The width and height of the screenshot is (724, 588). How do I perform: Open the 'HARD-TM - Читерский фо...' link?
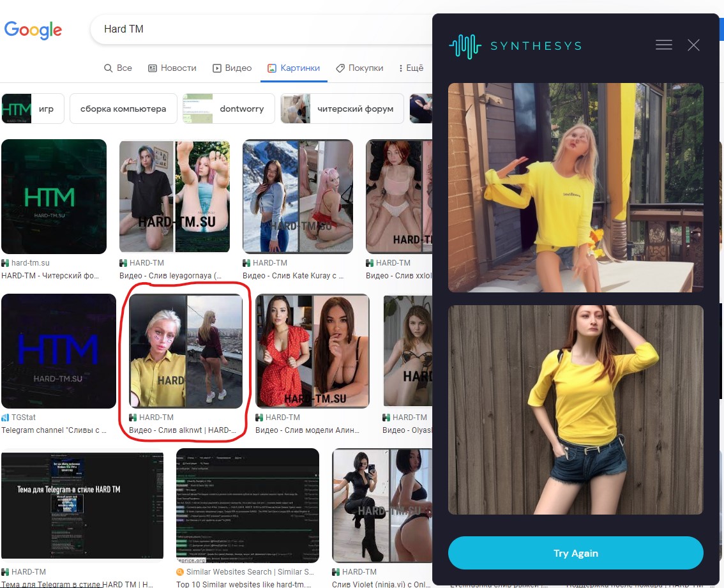pos(50,276)
